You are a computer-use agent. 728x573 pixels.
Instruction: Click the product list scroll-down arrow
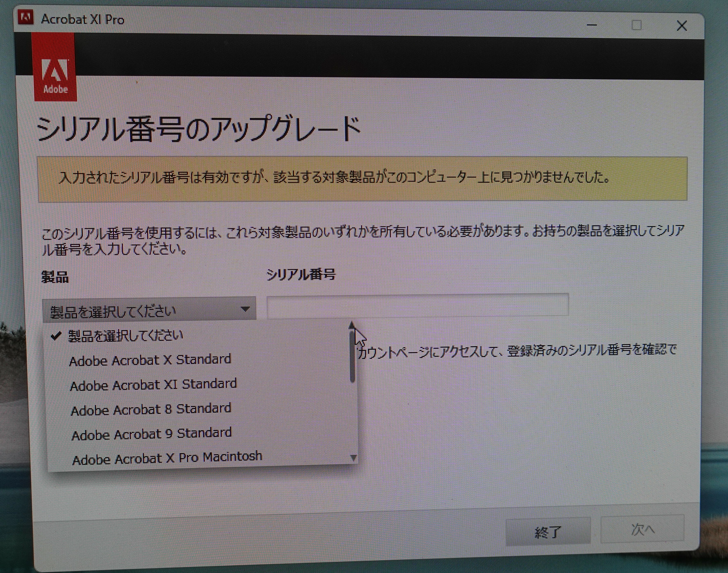pos(353,457)
